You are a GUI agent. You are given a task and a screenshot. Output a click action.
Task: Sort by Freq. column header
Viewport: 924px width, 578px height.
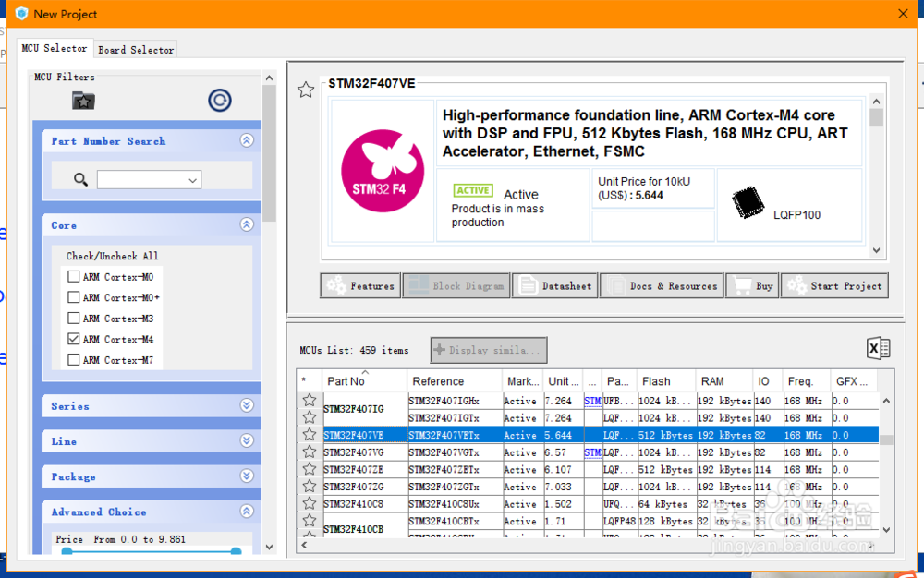806,381
